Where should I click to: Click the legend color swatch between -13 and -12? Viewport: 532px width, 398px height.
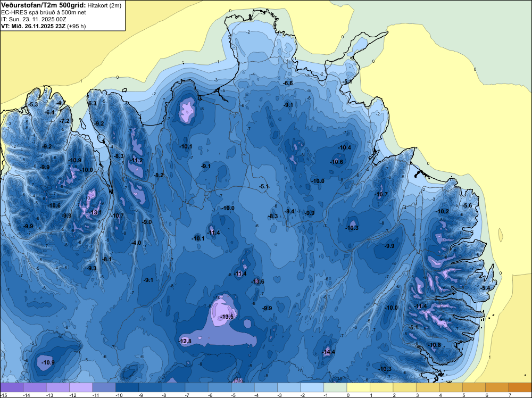pyautogui.click(x=58, y=387)
